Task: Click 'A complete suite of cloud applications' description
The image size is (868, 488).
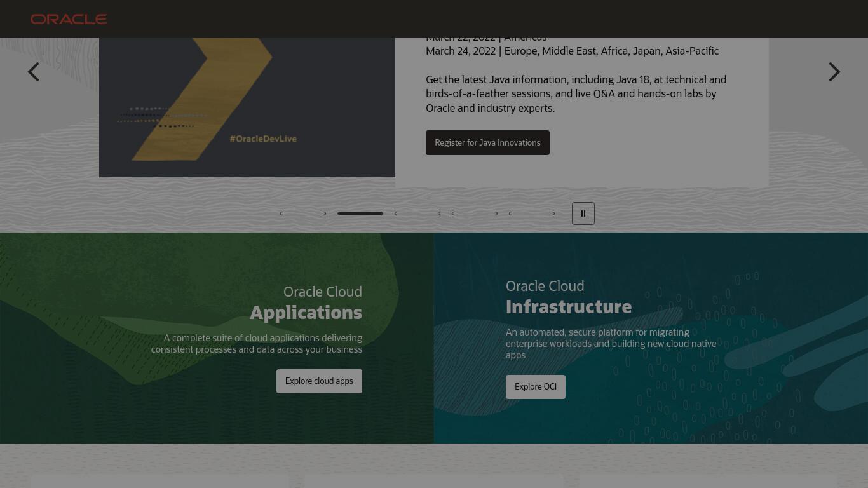Action: pyautogui.click(x=257, y=344)
